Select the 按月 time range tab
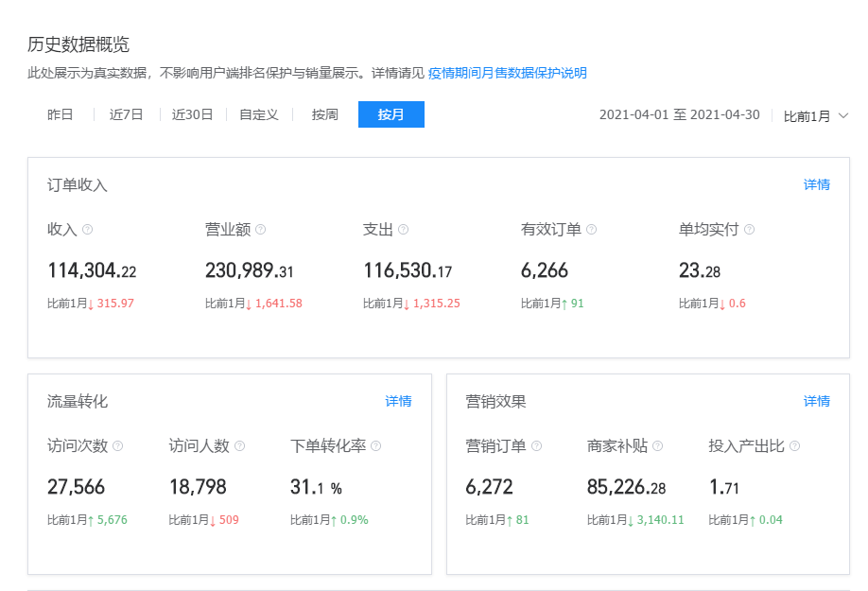 coord(391,114)
